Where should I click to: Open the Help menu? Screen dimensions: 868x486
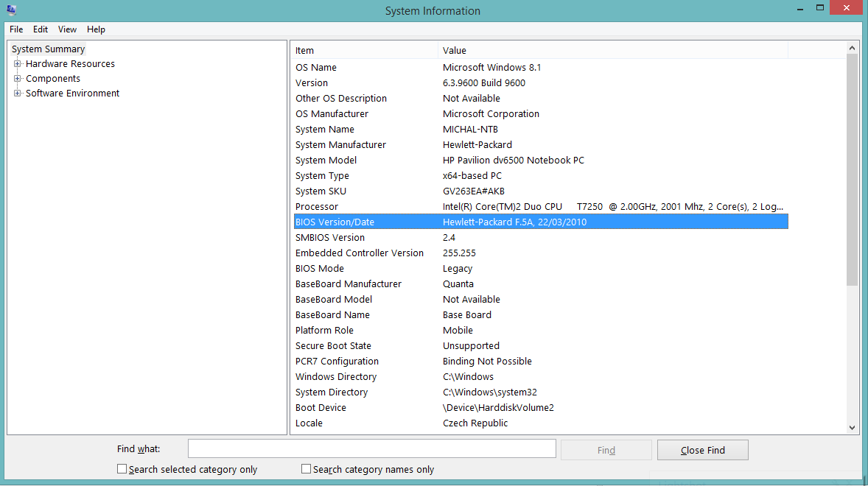96,29
